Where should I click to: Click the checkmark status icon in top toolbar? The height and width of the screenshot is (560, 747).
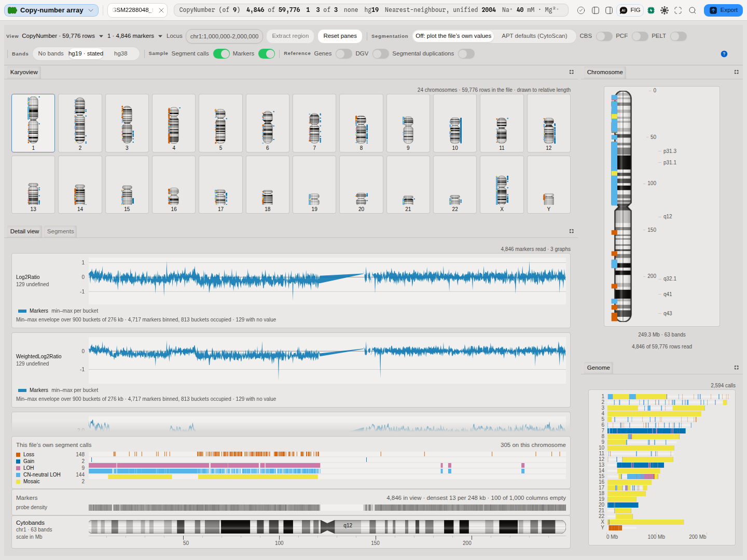pos(581,10)
